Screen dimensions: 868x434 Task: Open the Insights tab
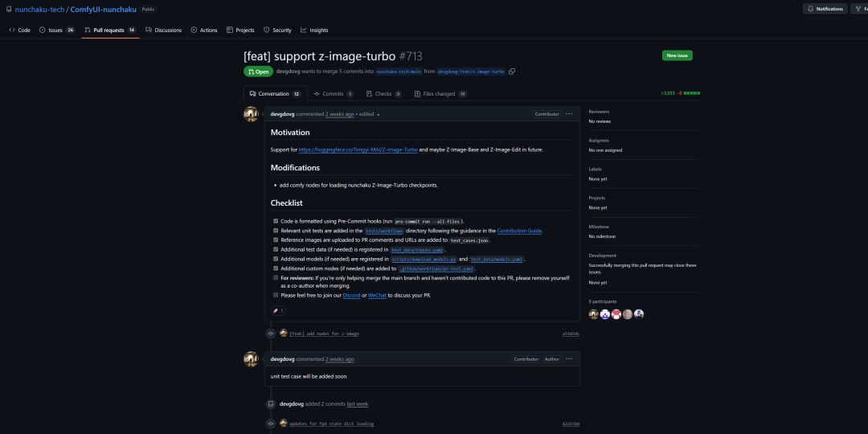[x=314, y=30]
